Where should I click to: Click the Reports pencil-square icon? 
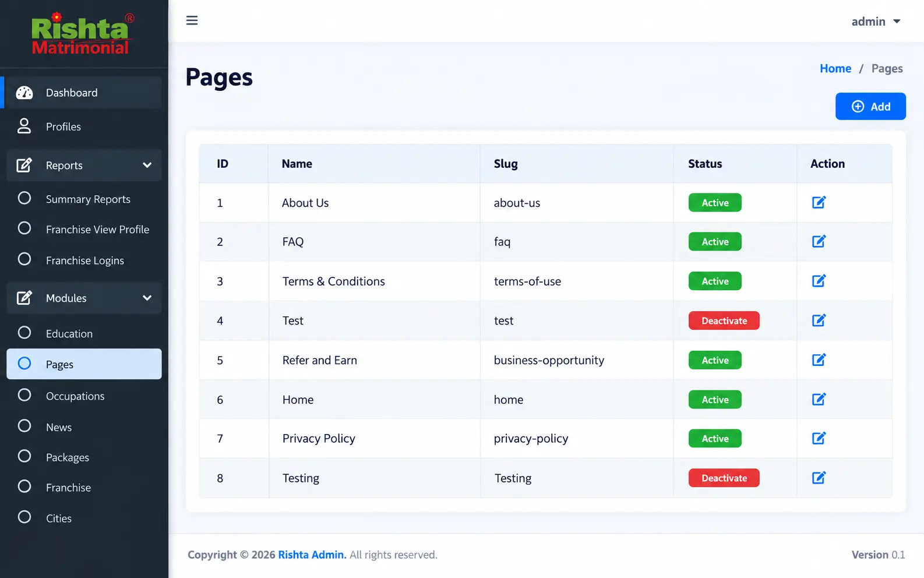tap(24, 165)
